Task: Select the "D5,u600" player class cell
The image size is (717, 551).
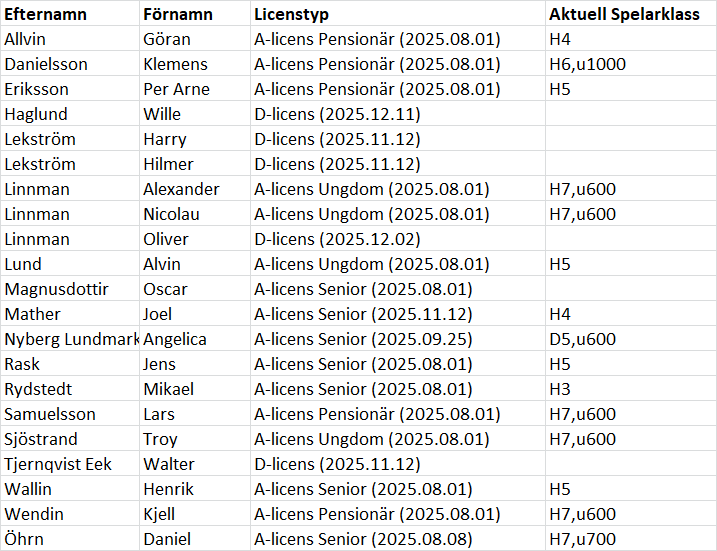Action: pyautogui.click(x=582, y=339)
